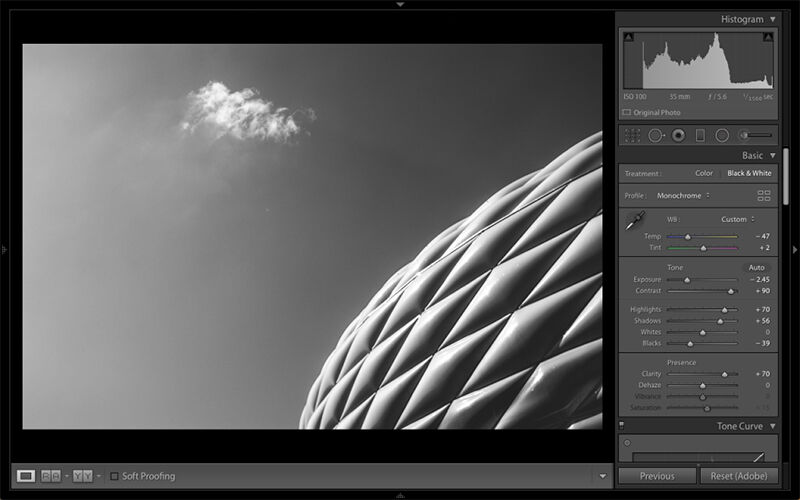Open Before/After view options arrow
The image size is (800, 500).
(98, 476)
